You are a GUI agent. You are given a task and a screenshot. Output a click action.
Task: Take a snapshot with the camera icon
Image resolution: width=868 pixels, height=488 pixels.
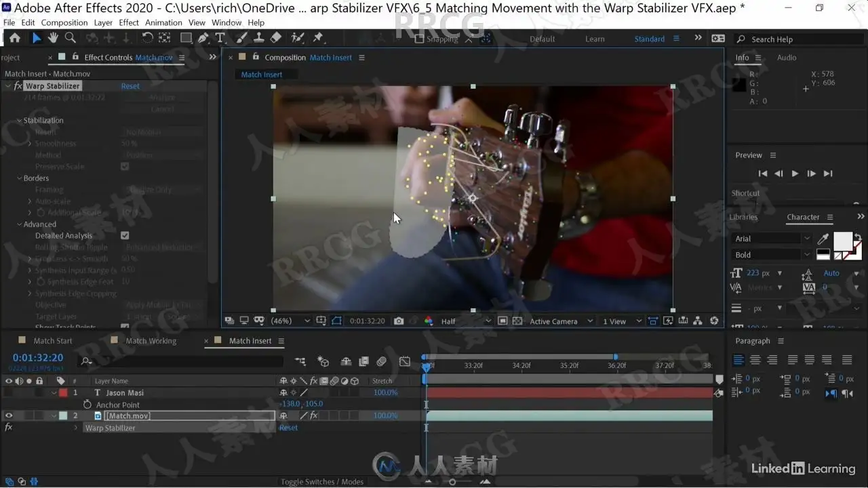point(399,321)
